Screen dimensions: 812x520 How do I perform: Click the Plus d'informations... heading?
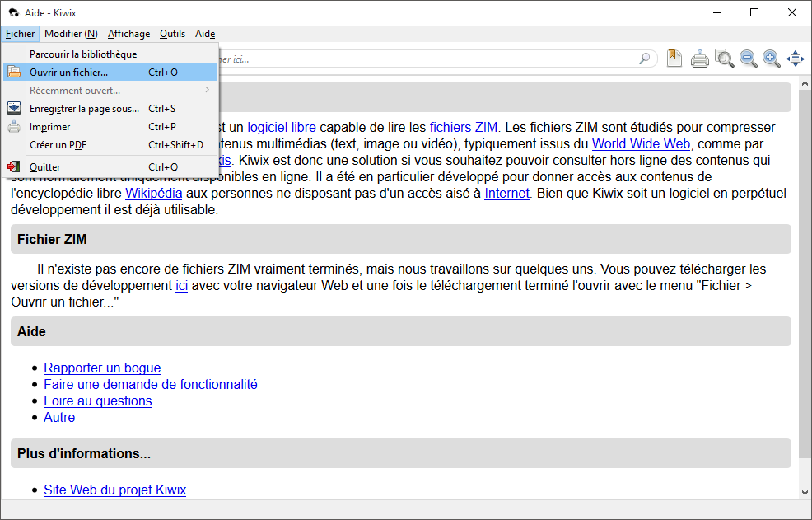(84, 453)
